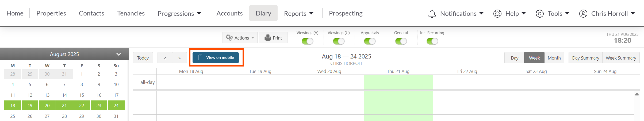Turn off the Inc. Recurring toggle
This screenshot has height=121, width=644.
[x=432, y=41]
